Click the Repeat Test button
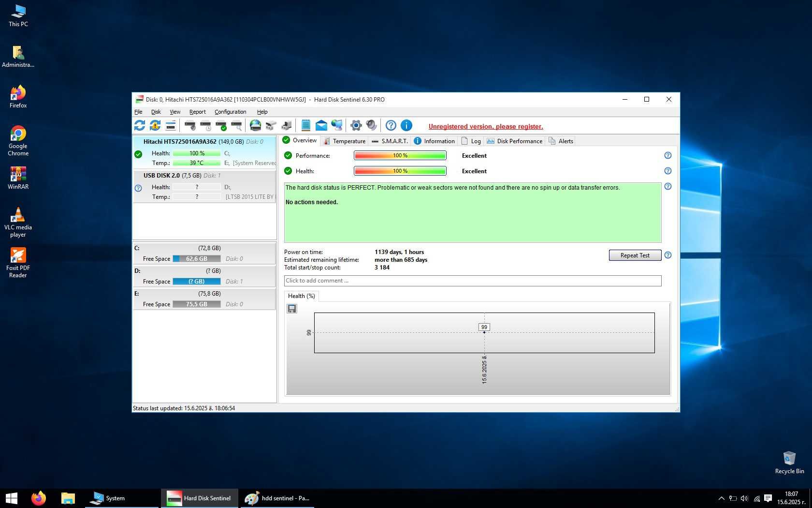This screenshot has height=508, width=812. click(x=635, y=255)
